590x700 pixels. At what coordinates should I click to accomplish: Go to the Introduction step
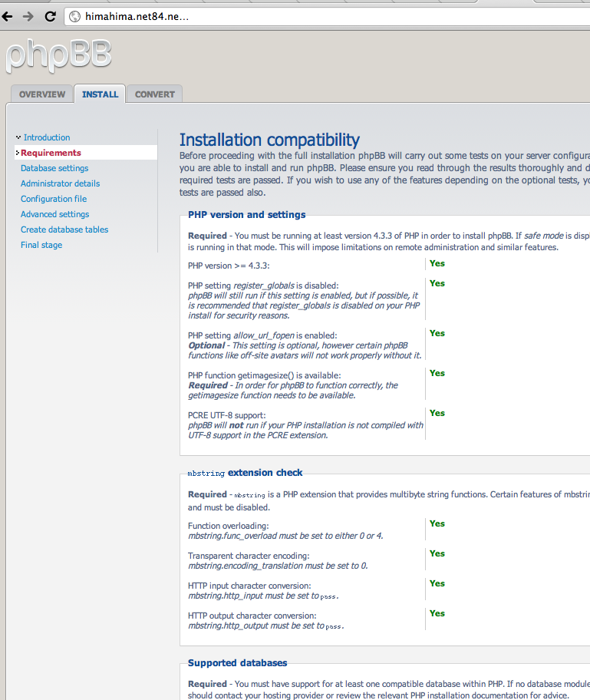pyautogui.click(x=47, y=137)
